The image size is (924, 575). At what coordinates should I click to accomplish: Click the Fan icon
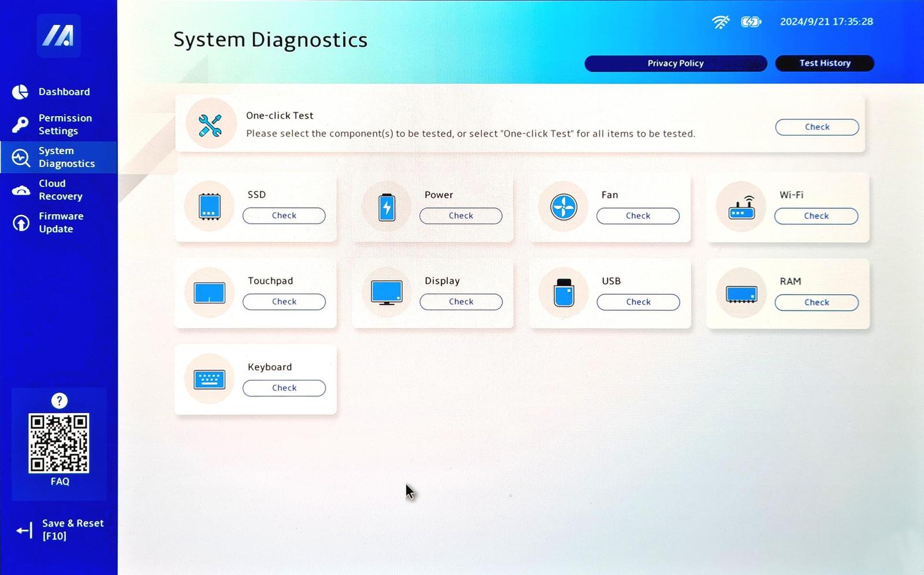click(x=564, y=207)
